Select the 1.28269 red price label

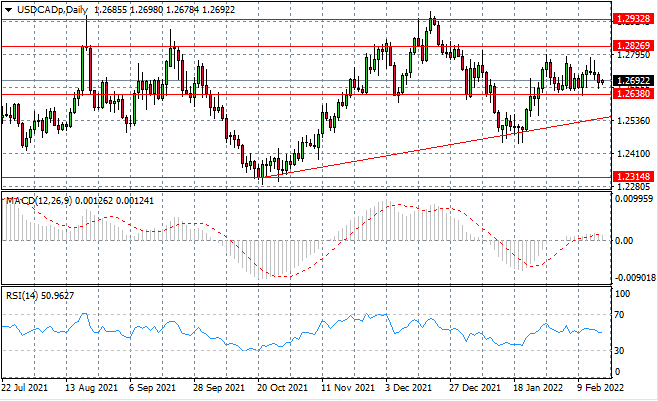click(633, 45)
